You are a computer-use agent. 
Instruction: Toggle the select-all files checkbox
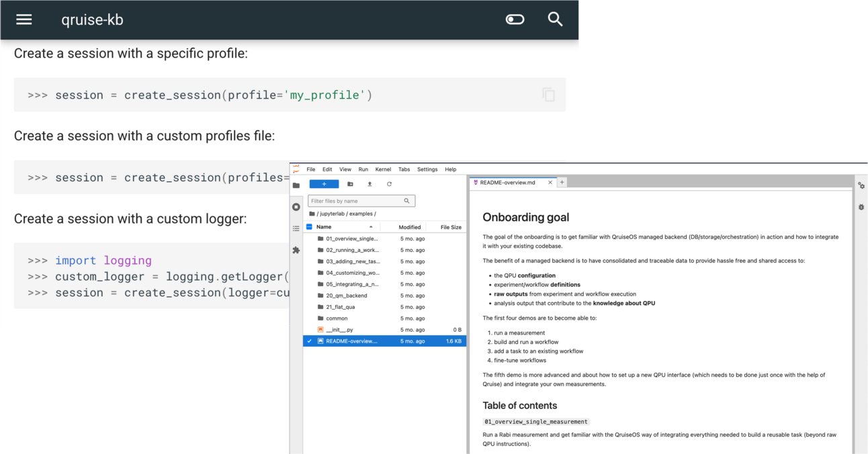coord(309,227)
